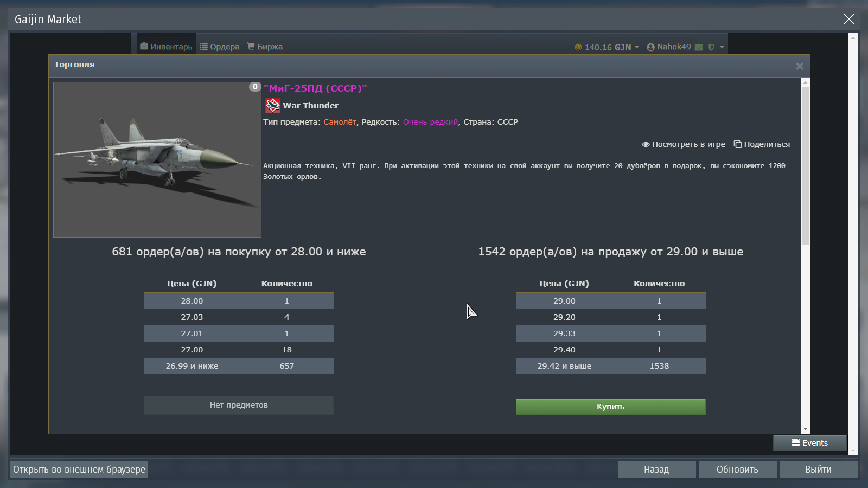The height and width of the screenshot is (488, 868).
Task: Click the Обновить refresh button
Action: click(737, 470)
